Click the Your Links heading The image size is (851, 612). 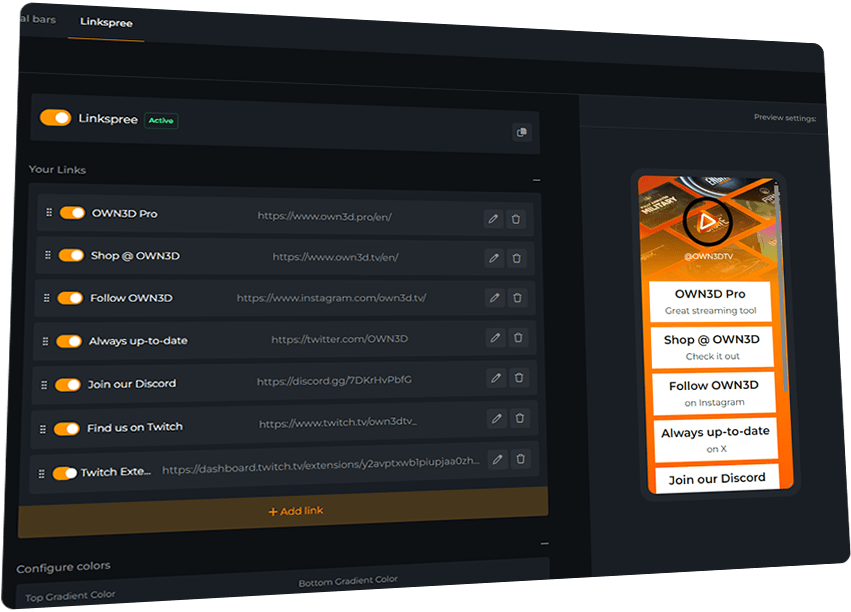point(57,169)
